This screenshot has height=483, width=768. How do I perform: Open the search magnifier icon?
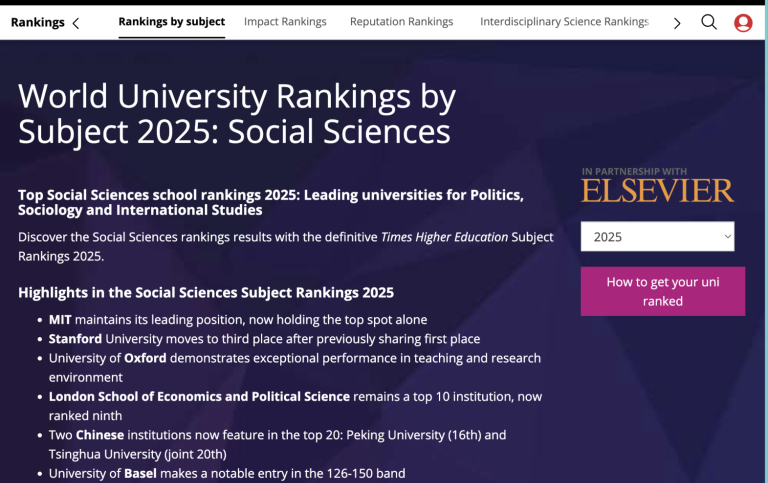709,22
